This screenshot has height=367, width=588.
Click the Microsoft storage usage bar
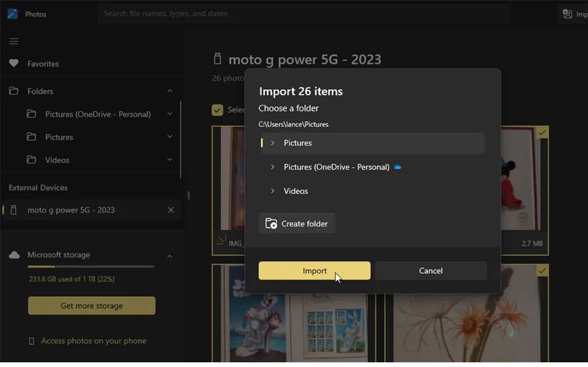tap(91, 266)
